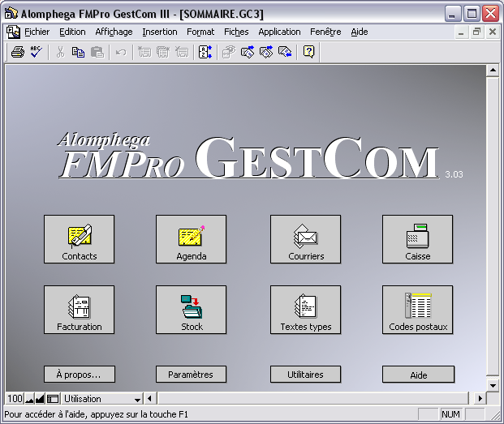Open the Textes types module
This screenshot has width=504, height=424.
point(306,310)
